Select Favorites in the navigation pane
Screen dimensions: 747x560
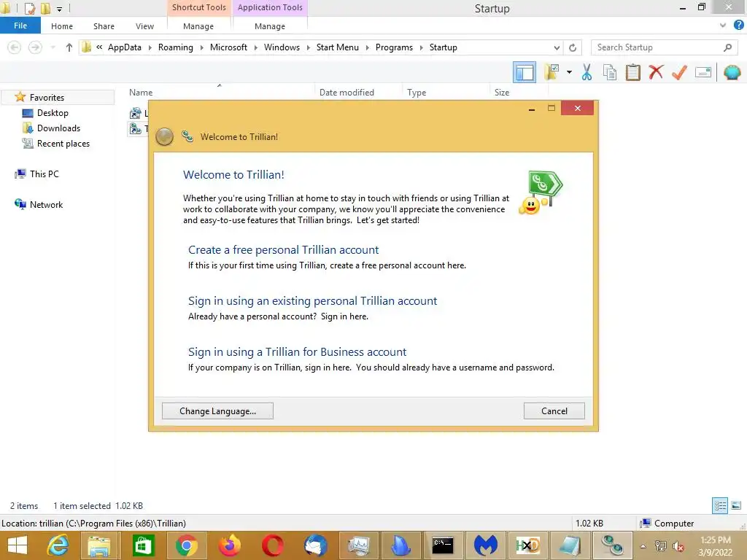point(47,97)
